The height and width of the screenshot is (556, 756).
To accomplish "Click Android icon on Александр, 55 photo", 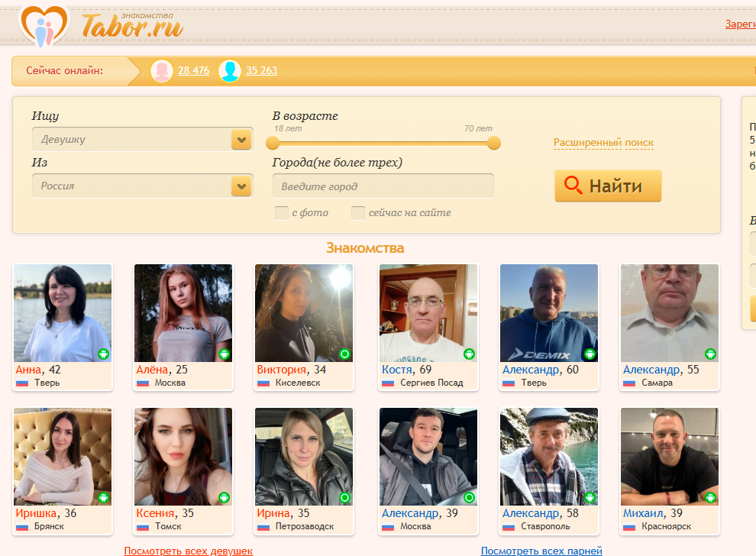I will point(711,354).
